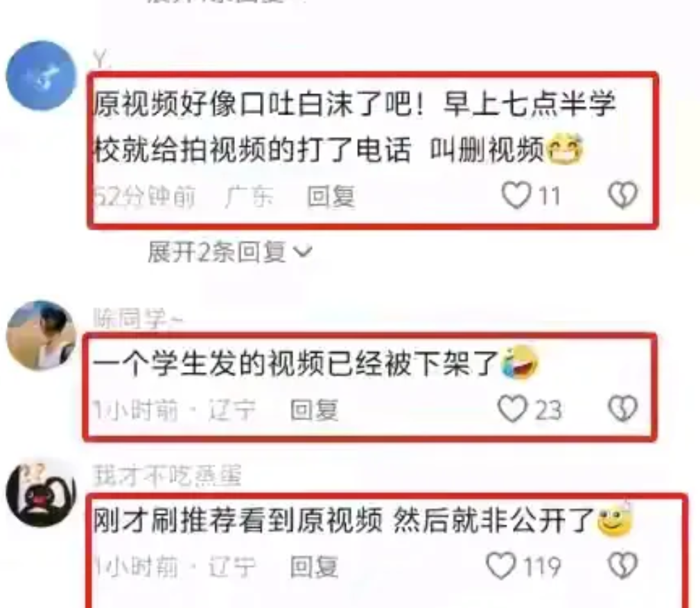Select comment text 刚才刷推荐看到原视频

pyautogui.click(x=238, y=521)
